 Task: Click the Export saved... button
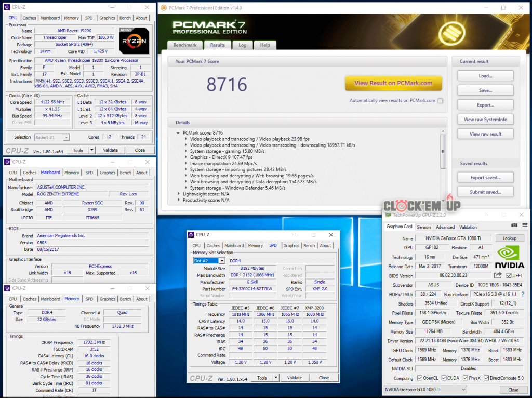pos(485,178)
